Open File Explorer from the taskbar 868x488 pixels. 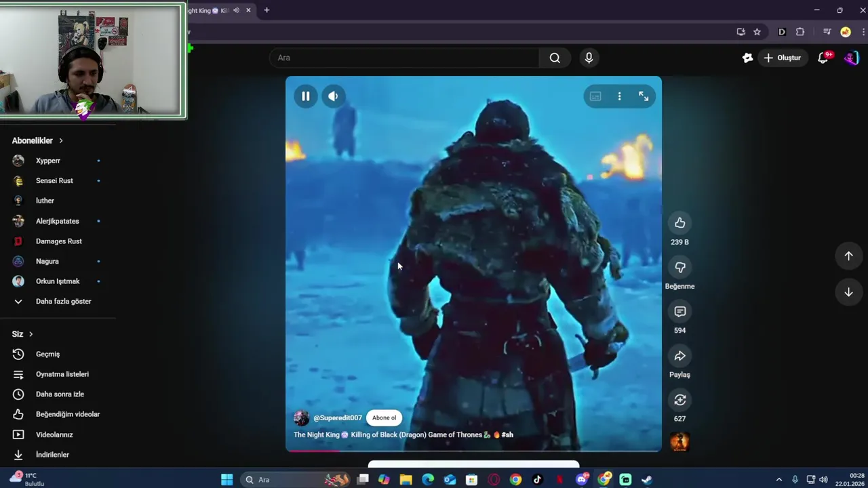pyautogui.click(x=406, y=480)
